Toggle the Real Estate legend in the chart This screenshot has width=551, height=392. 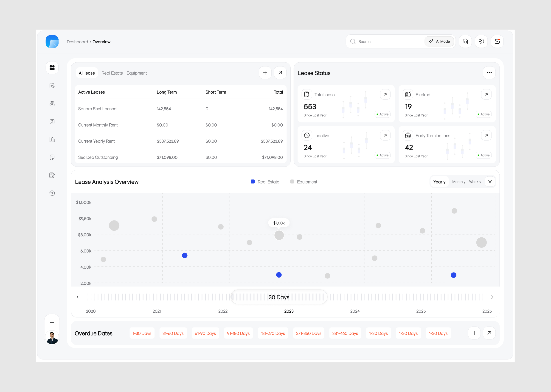point(265,181)
